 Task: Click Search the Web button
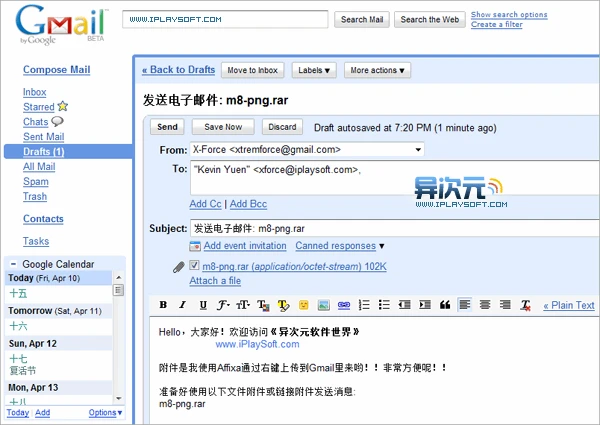tap(430, 20)
